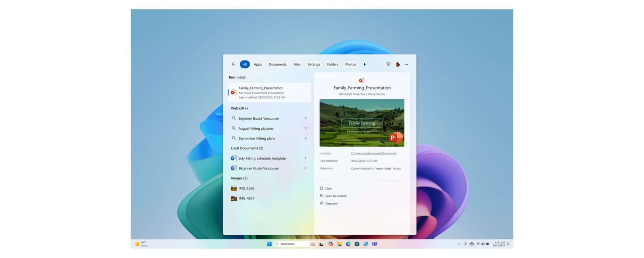
Task: Go back using the search panel arrow
Action: pyautogui.click(x=234, y=64)
